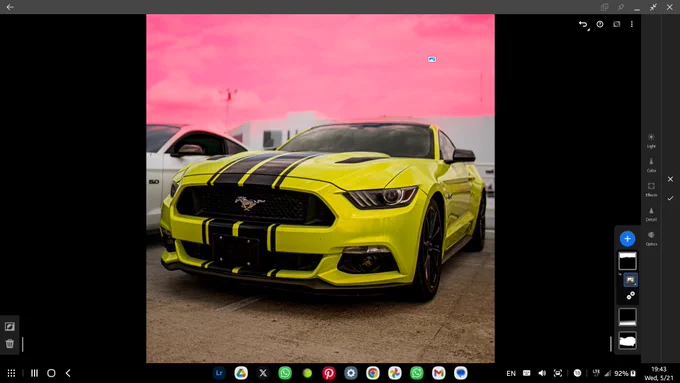The height and width of the screenshot is (383, 680).
Task: Cancel masking with the X icon
Action: [670, 179]
